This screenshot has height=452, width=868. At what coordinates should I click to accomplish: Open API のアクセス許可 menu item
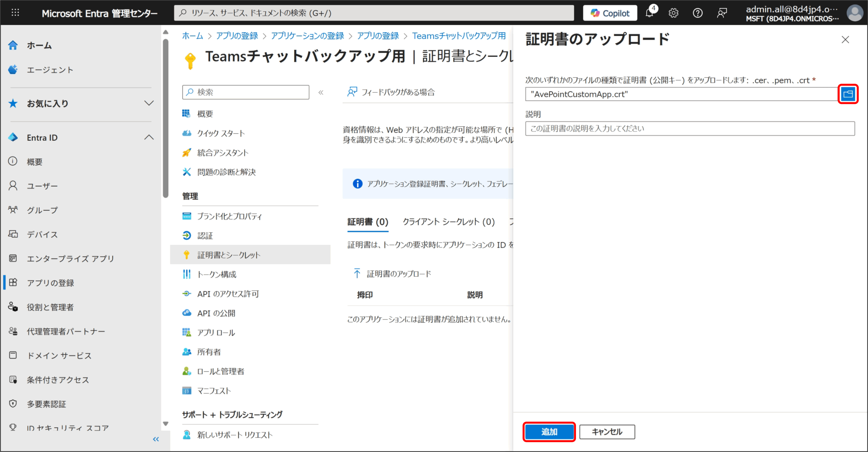coord(228,294)
